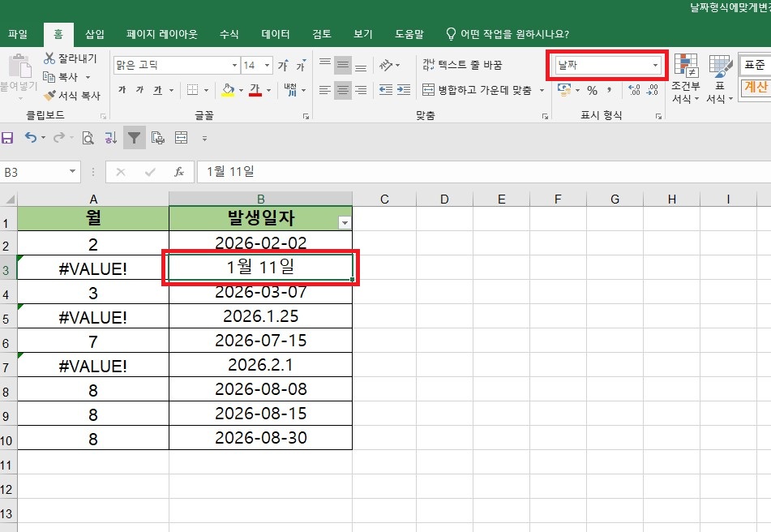Toggle Wrap Text (텍스트 줄 바꿈)
This screenshot has width=771, height=532.
click(x=462, y=65)
